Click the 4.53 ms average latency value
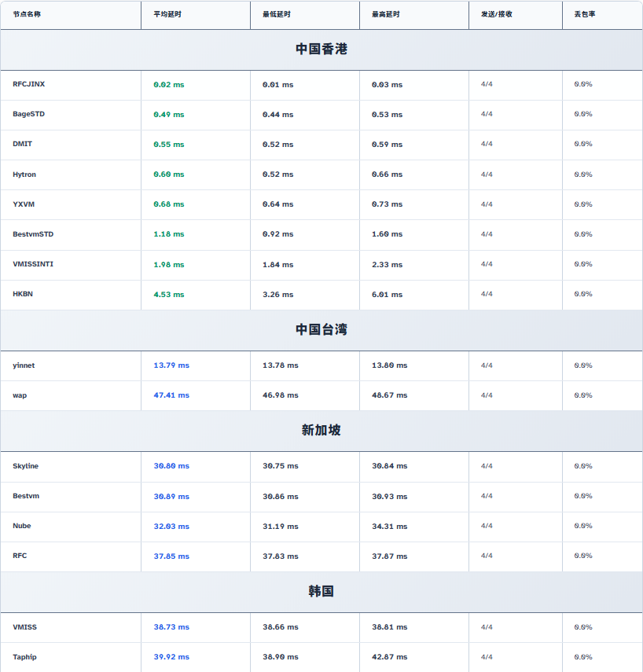The height and width of the screenshot is (672, 643). pyautogui.click(x=169, y=295)
